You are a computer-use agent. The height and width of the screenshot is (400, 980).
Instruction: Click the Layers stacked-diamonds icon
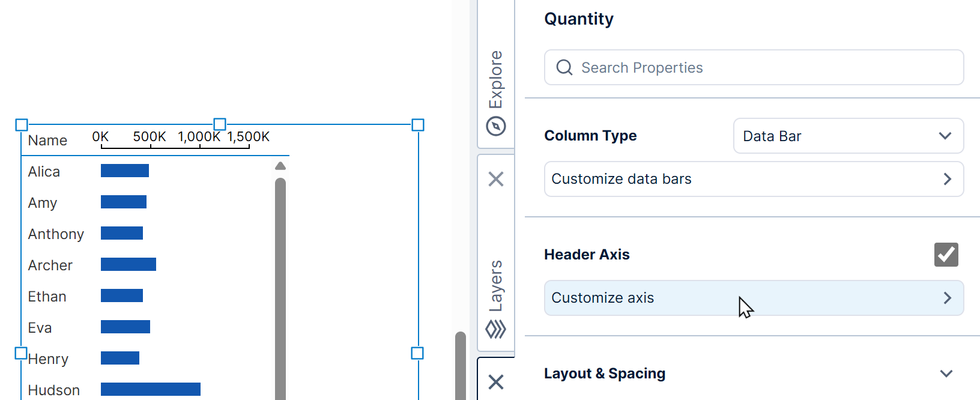point(496,329)
